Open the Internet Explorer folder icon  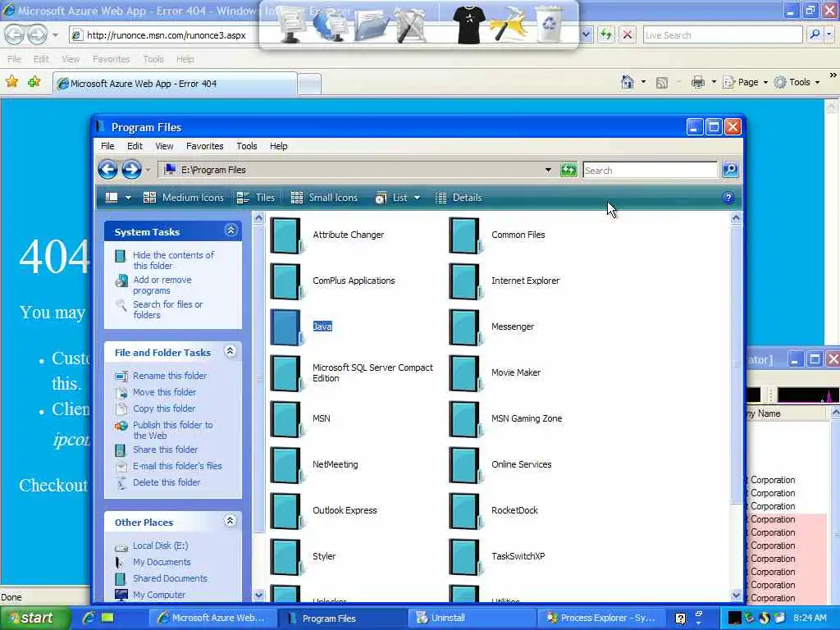(x=464, y=281)
